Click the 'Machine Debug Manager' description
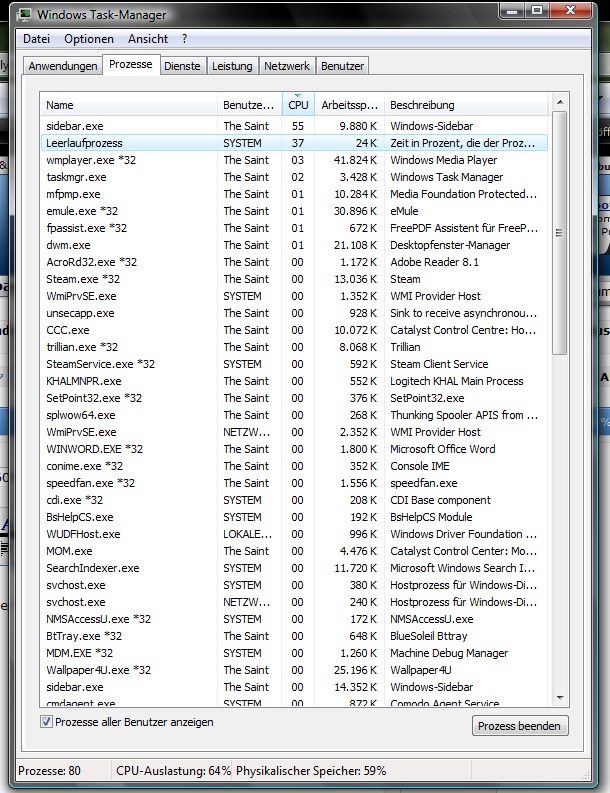The width and height of the screenshot is (610, 793). 449,653
